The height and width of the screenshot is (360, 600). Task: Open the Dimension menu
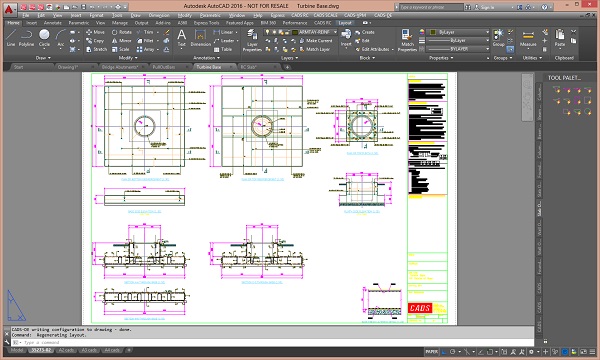(159, 15)
